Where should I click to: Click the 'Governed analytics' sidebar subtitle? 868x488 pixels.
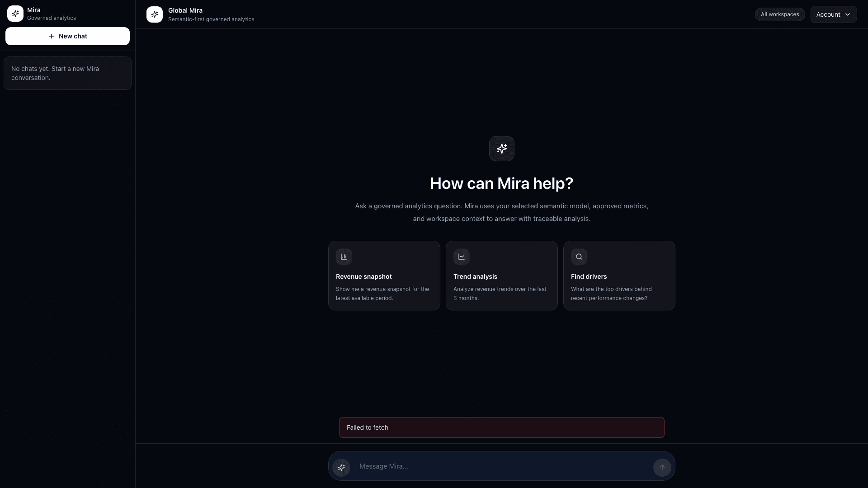(52, 18)
